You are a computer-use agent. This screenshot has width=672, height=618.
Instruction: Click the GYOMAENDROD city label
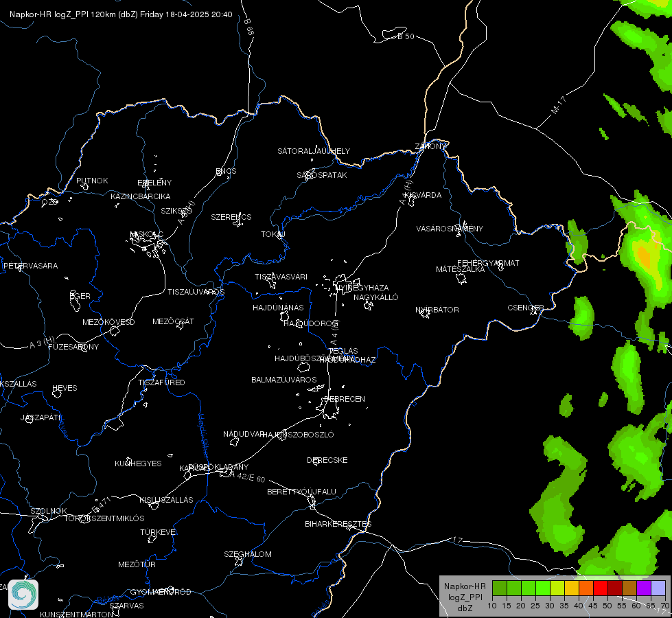161,592
